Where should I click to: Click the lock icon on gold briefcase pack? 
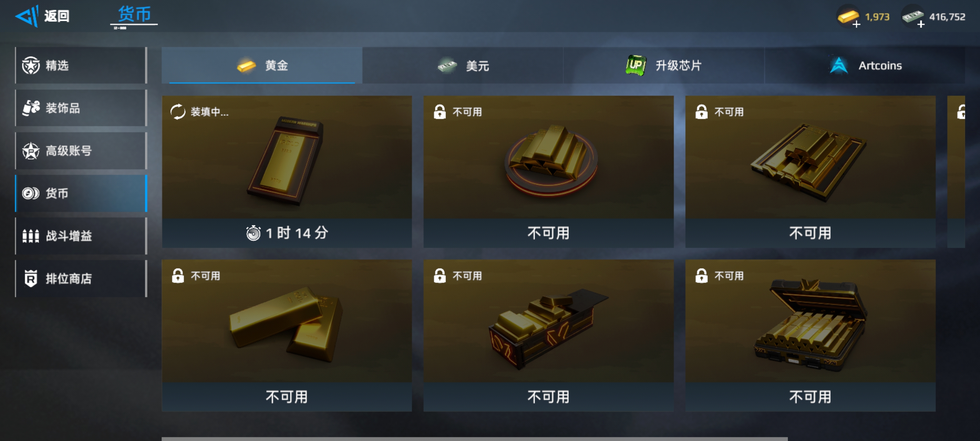pyautogui.click(x=701, y=276)
